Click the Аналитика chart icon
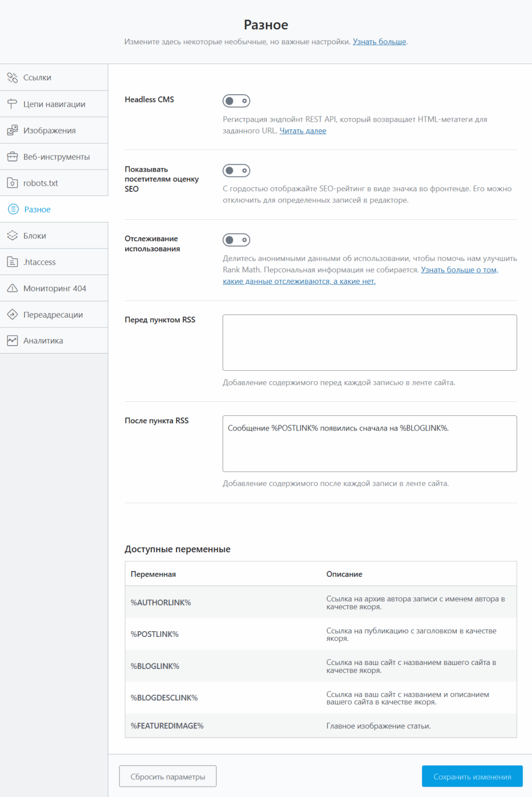The image size is (532, 797). point(12,341)
